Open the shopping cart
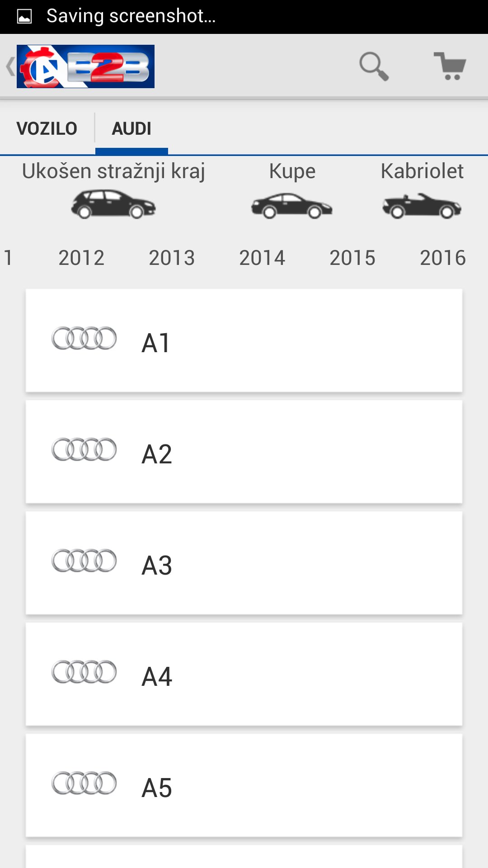This screenshot has width=488, height=868. pos(450,66)
